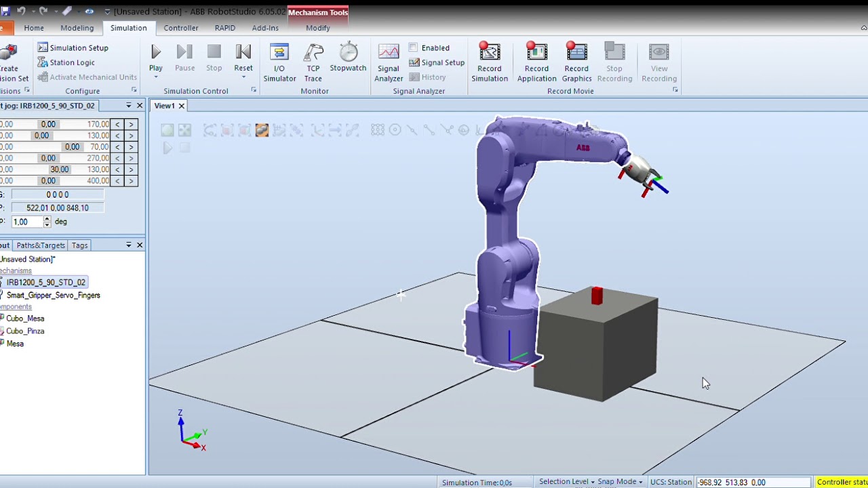This screenshot has width=868, height=488.
Task: Click Activate Mechanical Units
Action: tap(87, 77)
